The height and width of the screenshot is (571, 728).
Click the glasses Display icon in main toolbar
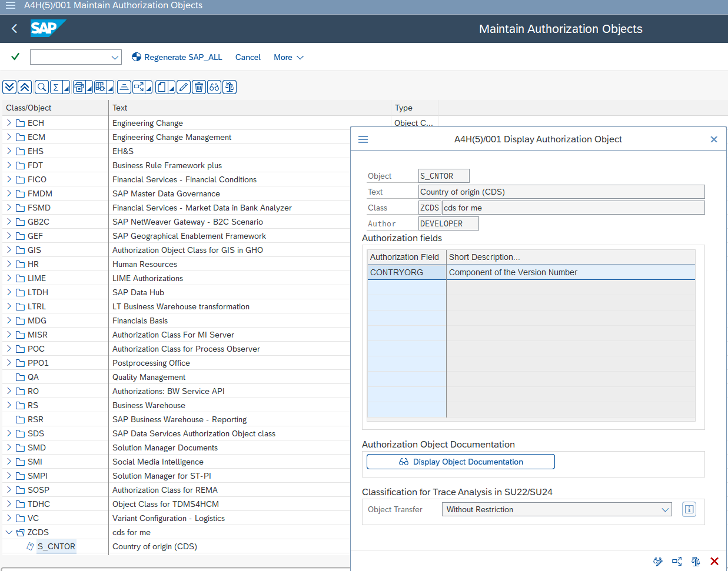click(214, 87)
